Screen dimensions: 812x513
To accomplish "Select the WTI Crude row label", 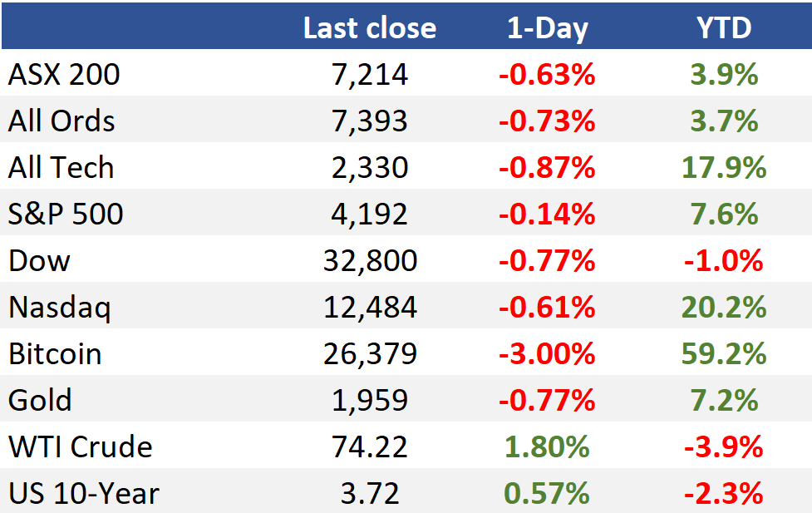I will [x=81, y=447].
